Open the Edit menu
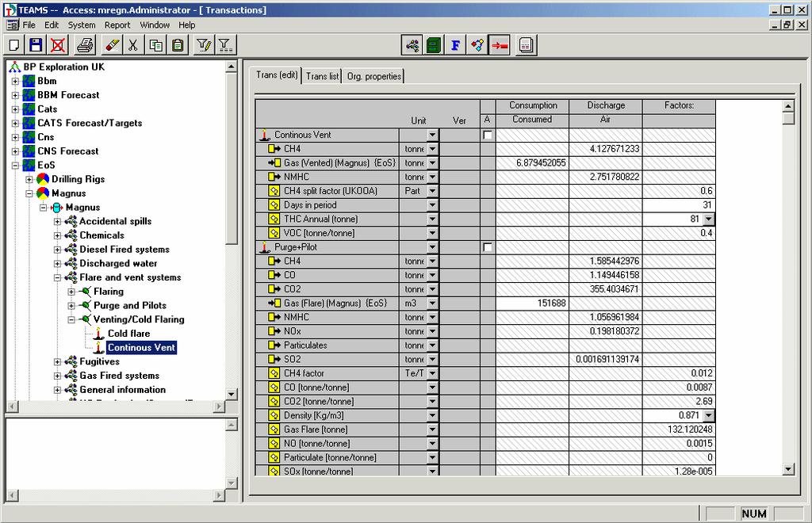The height and width of the screenshot is (523, 812). [52, 25]
